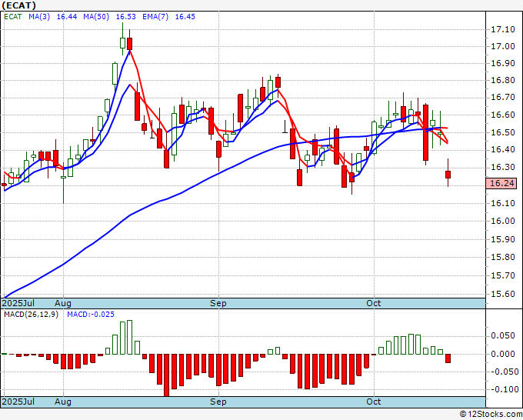The image size is (523, 420).
Task: Click Aug on the MACD panel axis
Action: (x=63, y=402)
